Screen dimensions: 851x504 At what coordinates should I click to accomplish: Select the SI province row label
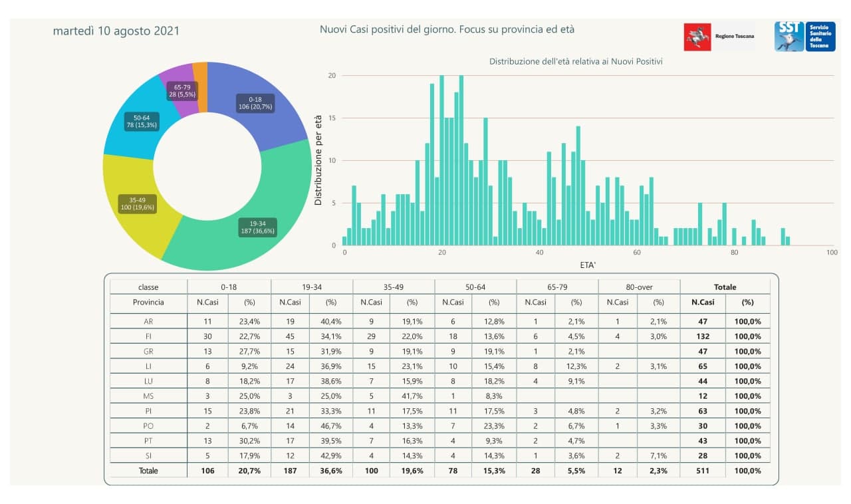pyautogui.click(x=148, y=456)
